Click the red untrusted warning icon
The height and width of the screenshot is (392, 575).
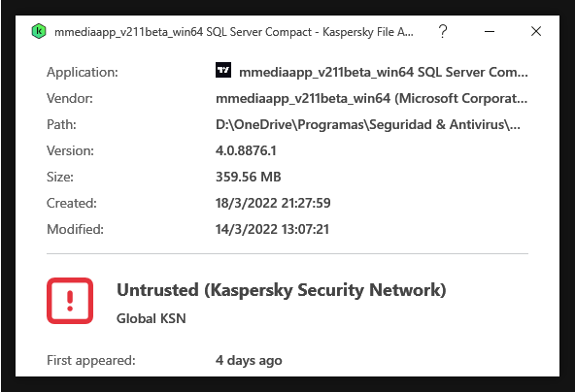point(70,301)
